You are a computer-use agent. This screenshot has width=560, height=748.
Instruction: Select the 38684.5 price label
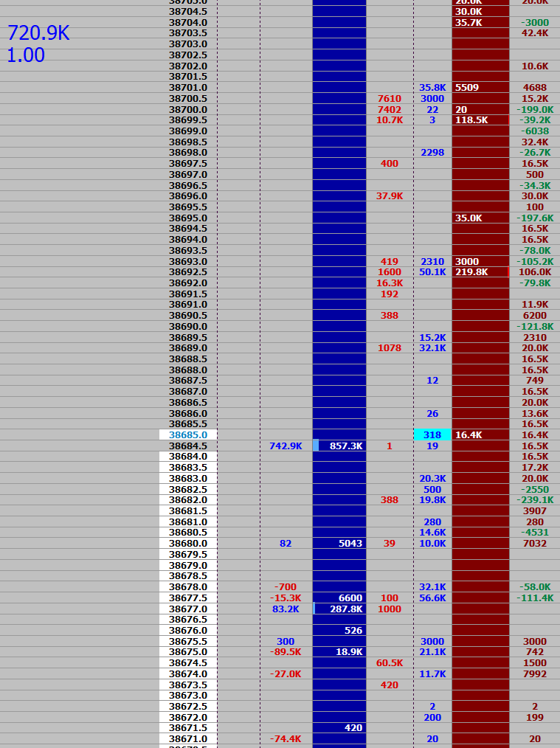(188, 446)
